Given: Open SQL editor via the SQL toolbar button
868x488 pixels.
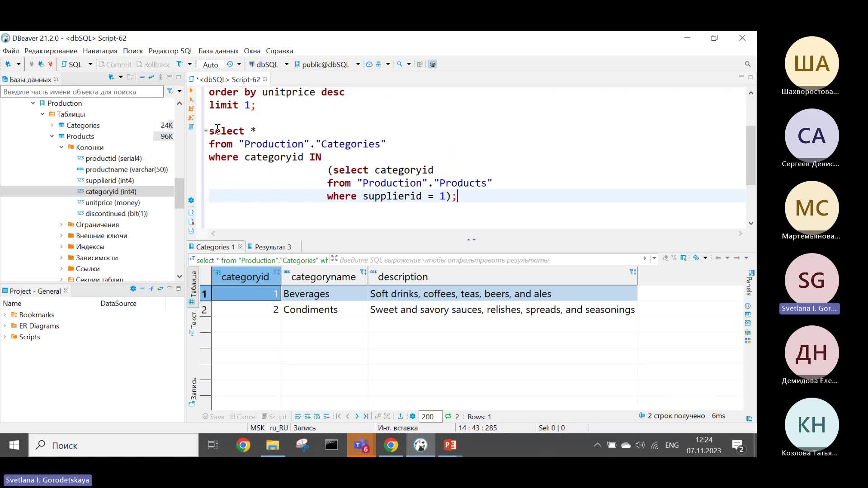Looking at the screenshot, I should point(71,64).
